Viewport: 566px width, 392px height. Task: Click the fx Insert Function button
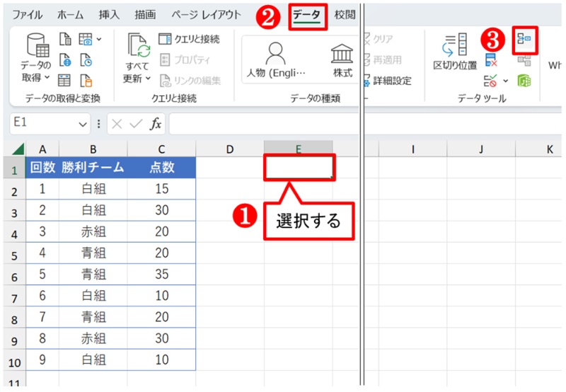pyautogui.click(x=156, y=124)
